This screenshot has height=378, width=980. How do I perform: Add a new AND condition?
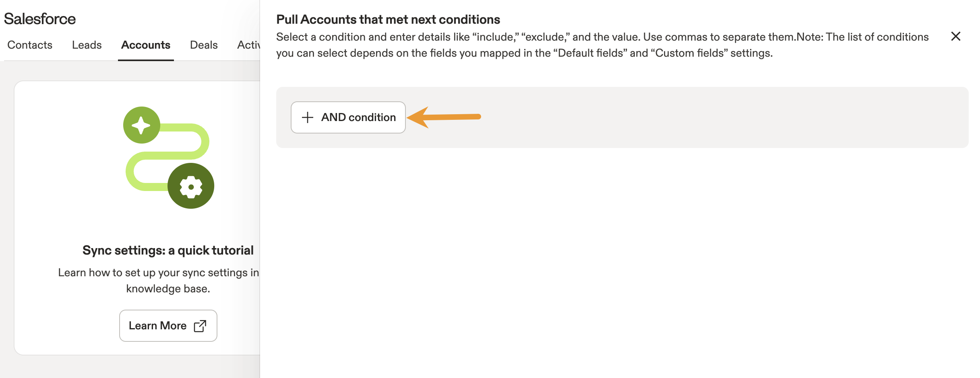(348, 117)
